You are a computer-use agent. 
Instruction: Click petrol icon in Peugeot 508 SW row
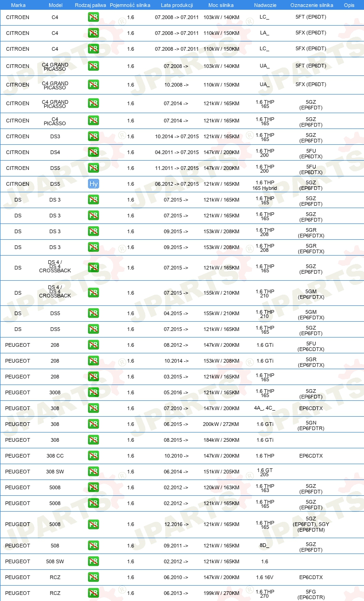(x=94, y=561)
